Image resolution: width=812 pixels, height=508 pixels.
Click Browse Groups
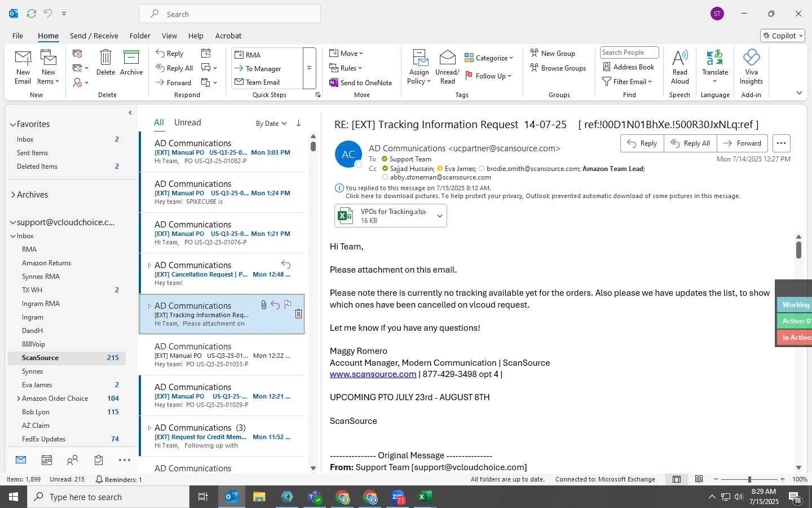pyautogui.click(x=558, y=68)
